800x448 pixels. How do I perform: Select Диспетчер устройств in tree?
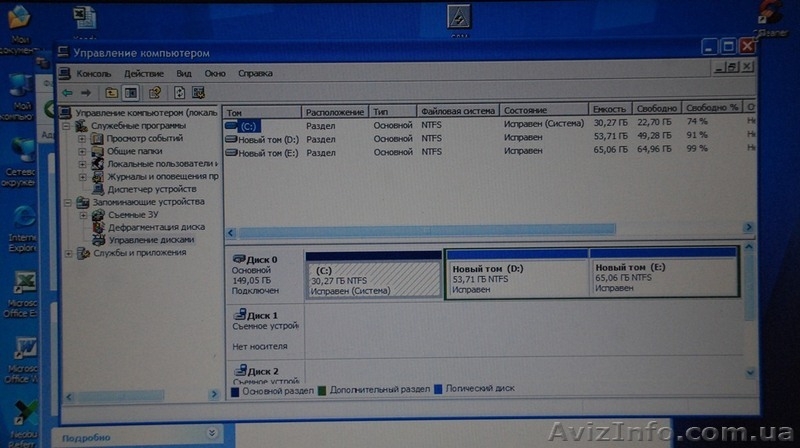tap(152, 189)
